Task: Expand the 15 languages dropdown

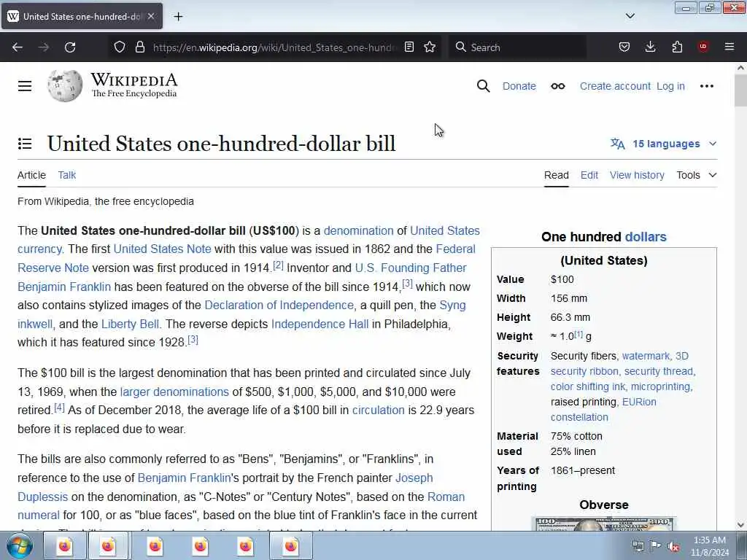Action: point(664,144)
